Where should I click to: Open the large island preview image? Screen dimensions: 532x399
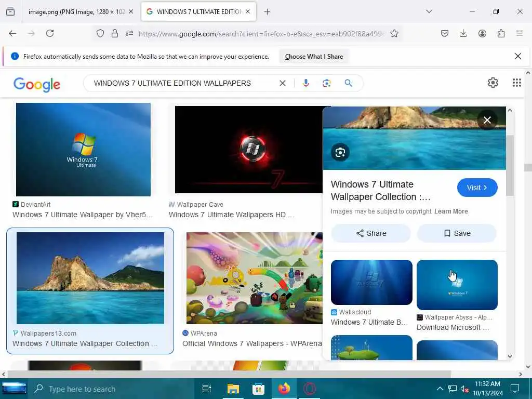pos(414,138)
